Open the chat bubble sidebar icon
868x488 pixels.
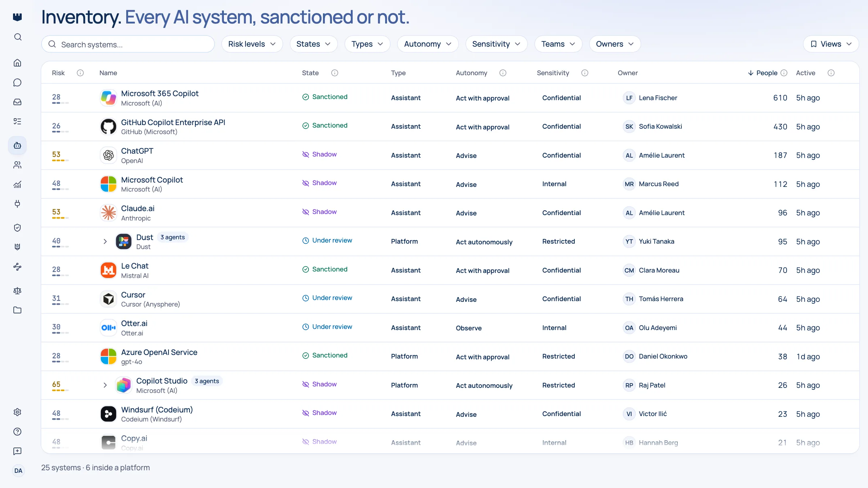click(x=17, y=82)
